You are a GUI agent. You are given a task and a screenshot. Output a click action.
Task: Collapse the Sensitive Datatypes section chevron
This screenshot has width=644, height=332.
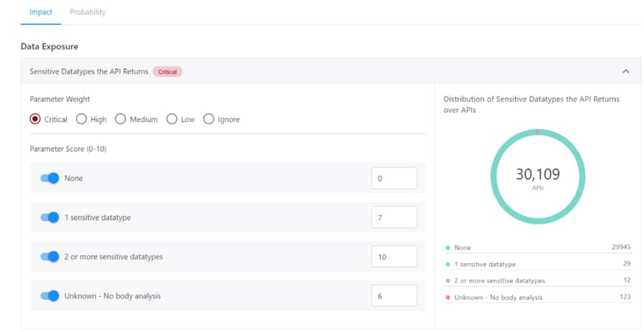[x=625, y=71]
